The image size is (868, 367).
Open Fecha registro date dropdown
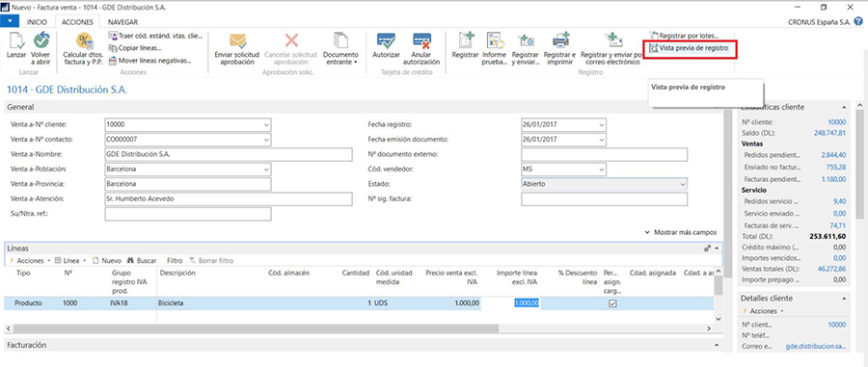[602, 124]
